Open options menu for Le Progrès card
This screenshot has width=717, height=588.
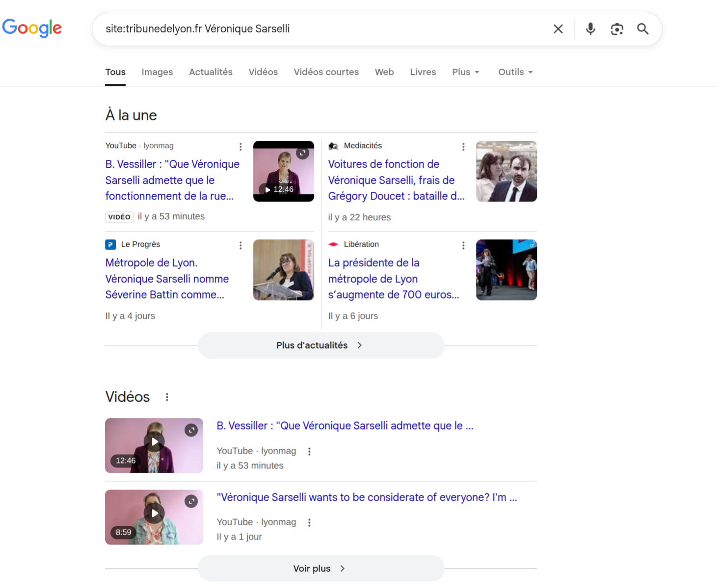(240, 245)
